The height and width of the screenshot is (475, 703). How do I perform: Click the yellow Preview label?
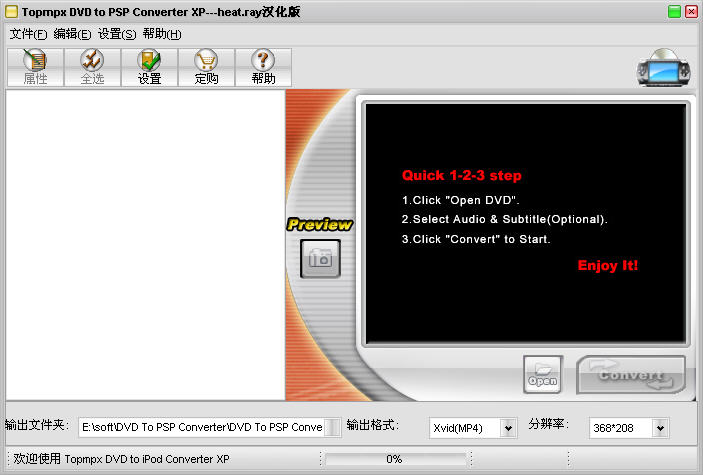point(320,224)
